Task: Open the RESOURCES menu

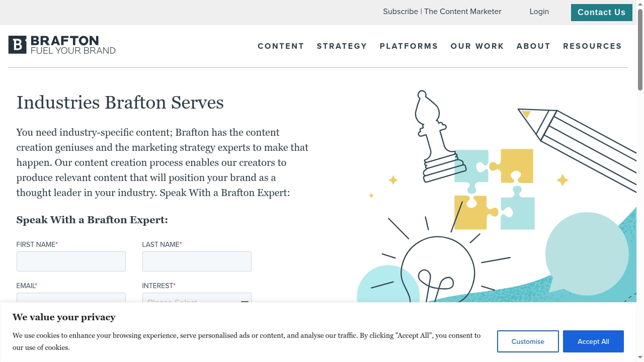Action: [593, 46]
